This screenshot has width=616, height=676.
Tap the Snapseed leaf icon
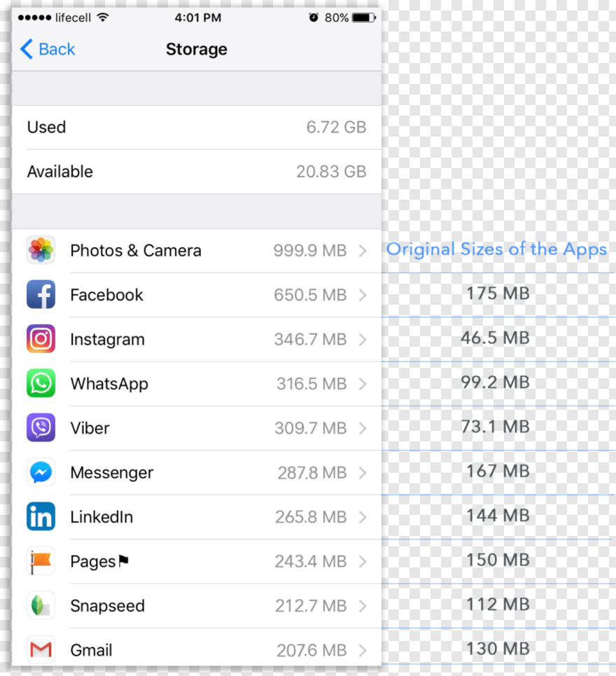point(41,606)
